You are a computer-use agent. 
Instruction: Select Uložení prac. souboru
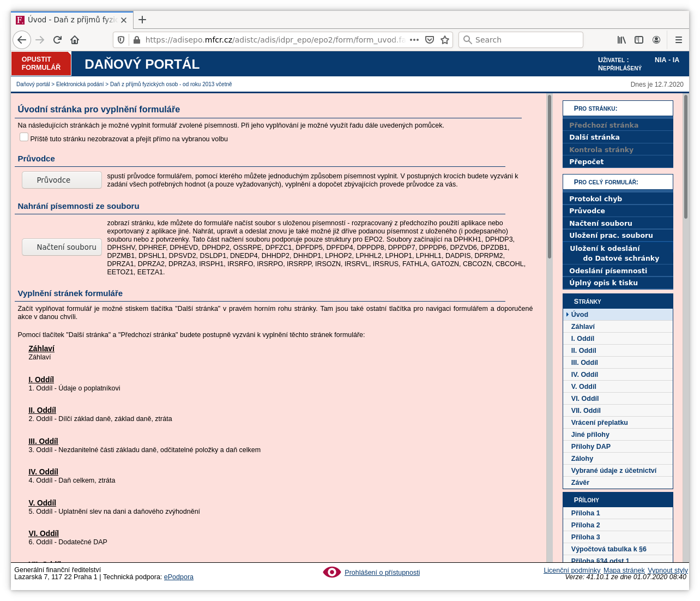(x=618, y=236)
